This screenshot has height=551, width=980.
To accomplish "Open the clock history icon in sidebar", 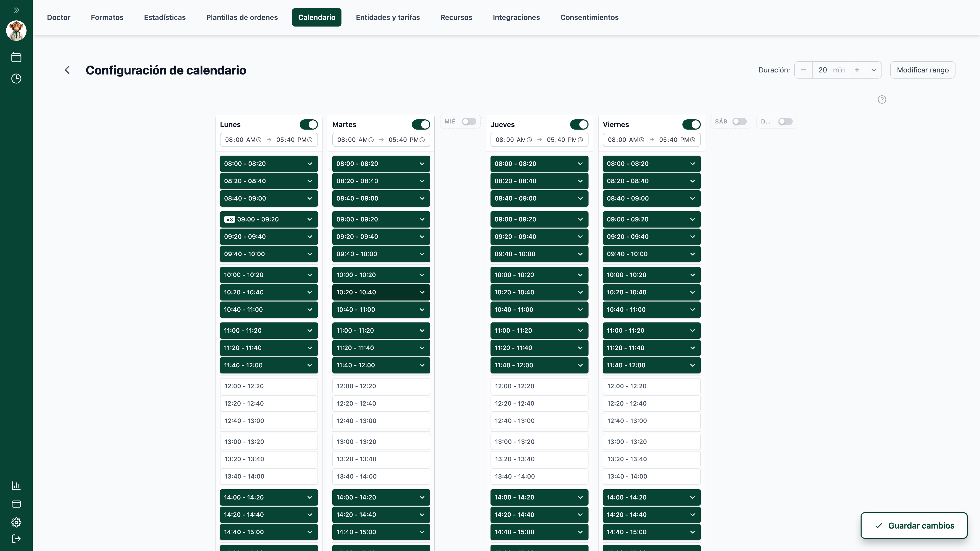I will point(16,79).
